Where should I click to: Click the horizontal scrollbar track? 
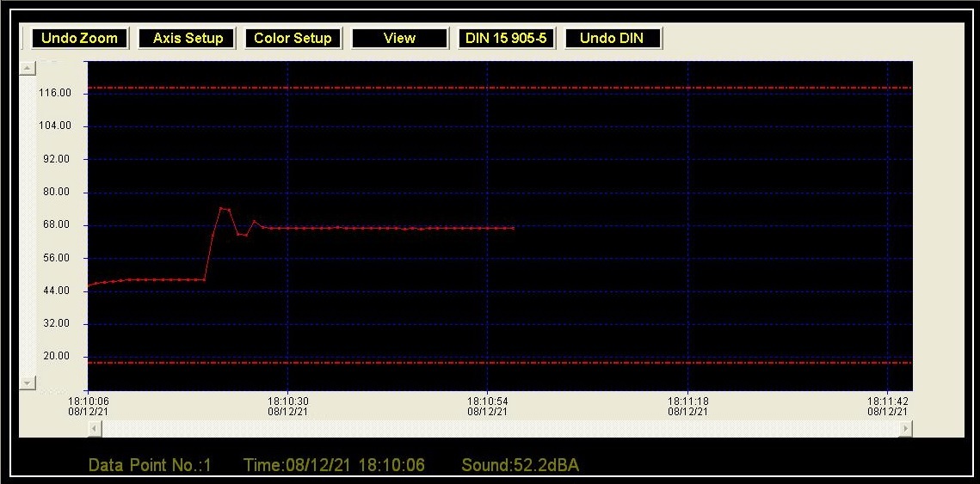coord(499,428)
